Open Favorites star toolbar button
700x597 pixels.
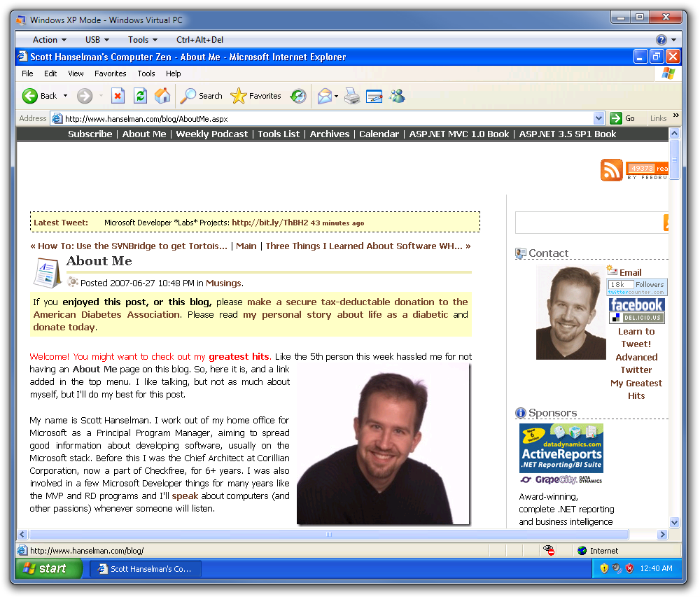[255, 96]
